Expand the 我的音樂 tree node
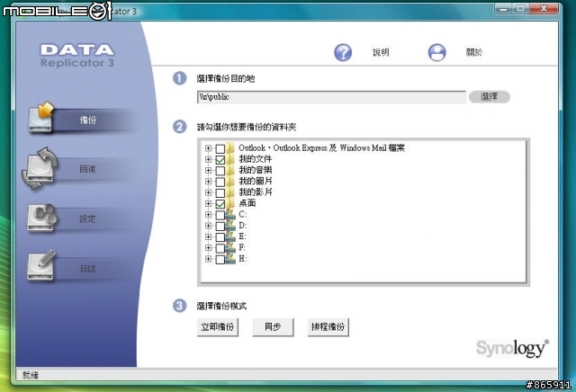The width and height of the screenshot is (576, 392). coord(208,170)
